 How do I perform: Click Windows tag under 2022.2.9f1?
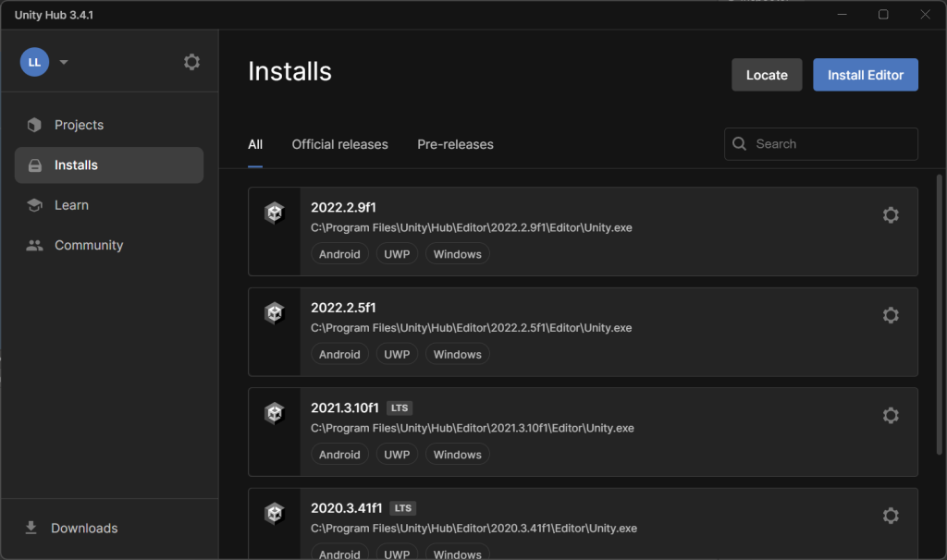(457, 254)
